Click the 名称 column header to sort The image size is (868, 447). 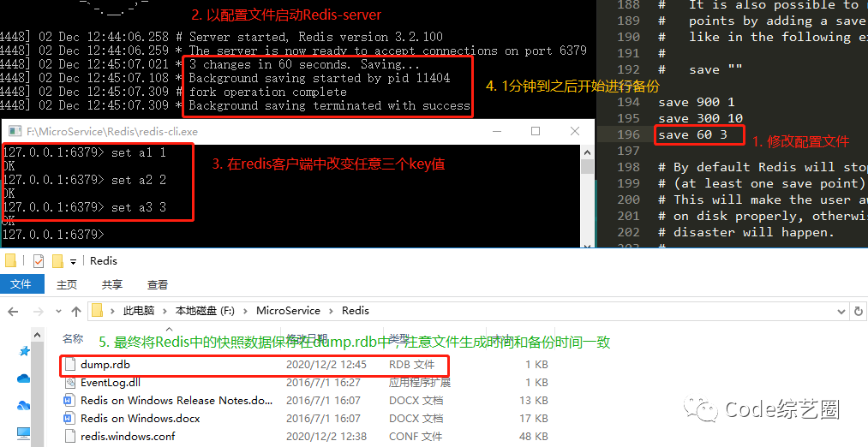tap(73, 339)
